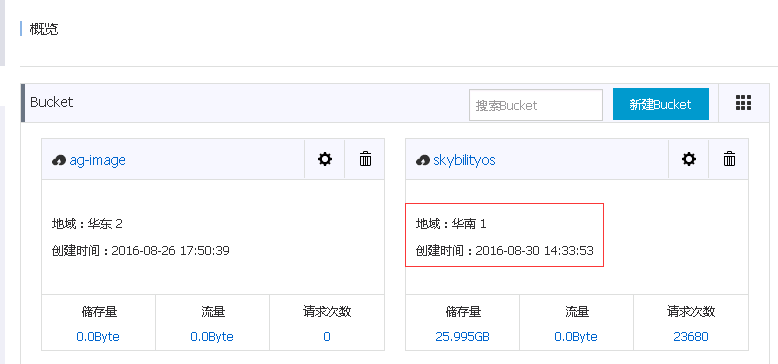The height and width of the screenshot is (364, 778).
Task: Click 请求次数 label in skybilityos card
Action: [x=691, y=312]
